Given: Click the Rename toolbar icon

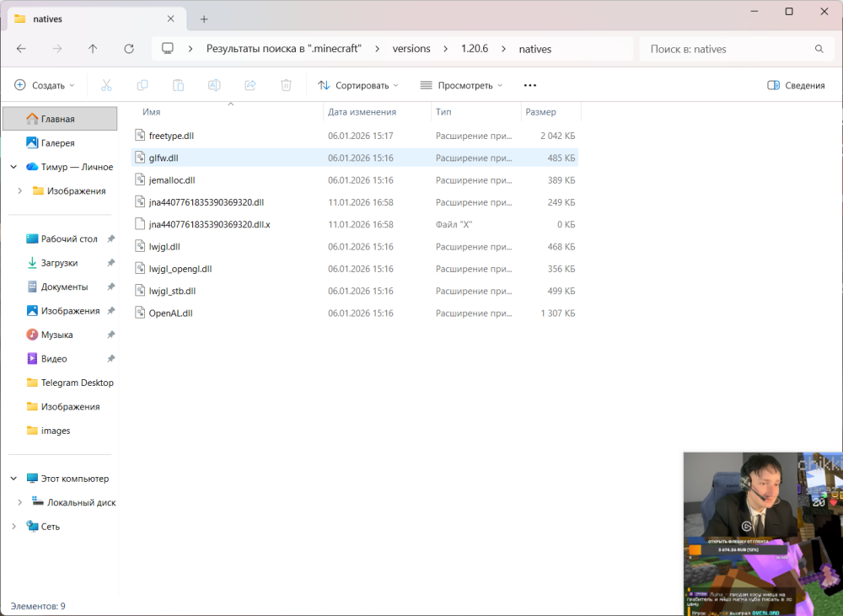Looking at the screenshot, I should coord(214,85).
